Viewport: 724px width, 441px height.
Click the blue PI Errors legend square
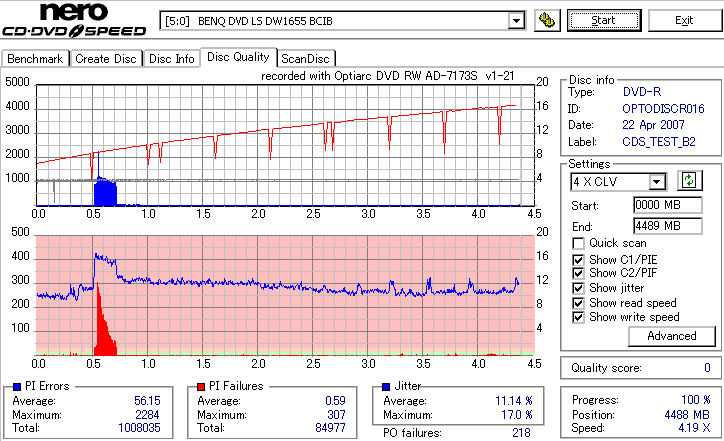pyautogui.click(x=17, y=387)
